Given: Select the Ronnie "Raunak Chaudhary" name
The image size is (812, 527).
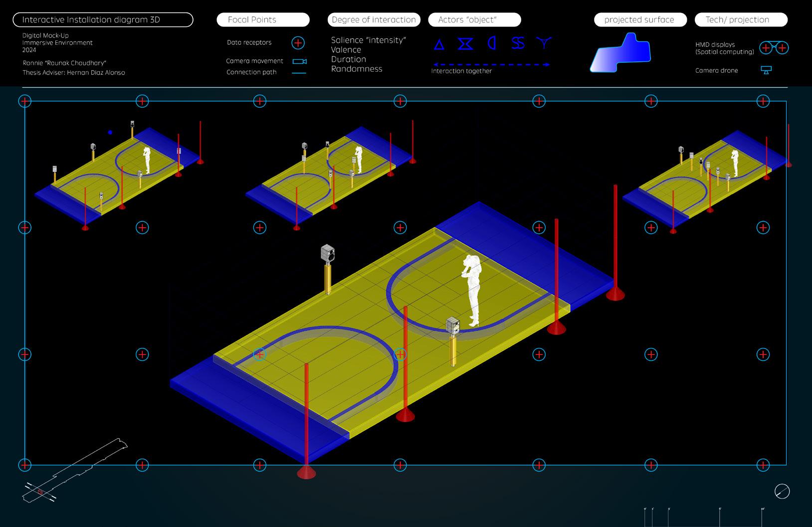Looking at the screenshot, I should click(x=64, y=63).
